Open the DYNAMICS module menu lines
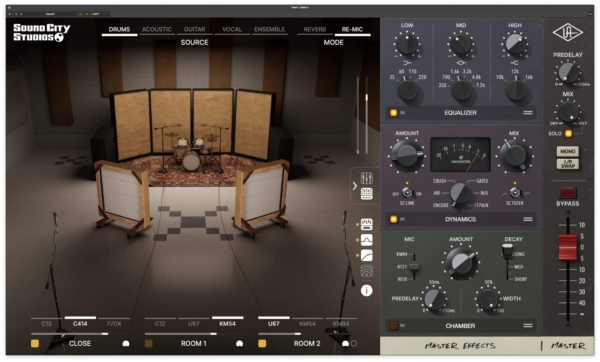The image size is (600, 362). click(528, 219)
